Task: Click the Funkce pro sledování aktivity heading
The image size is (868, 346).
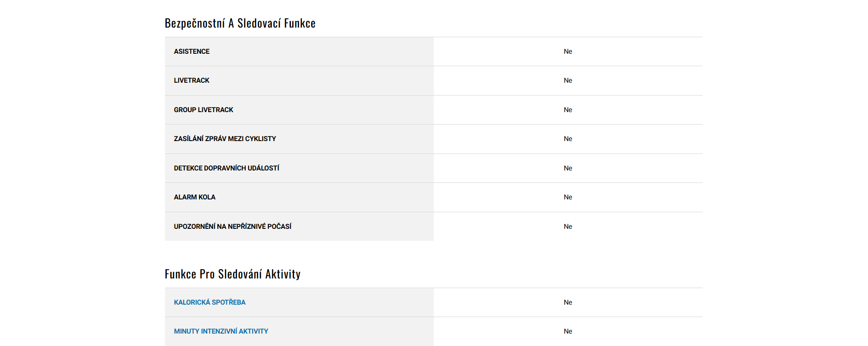Action: pos(233,274)
